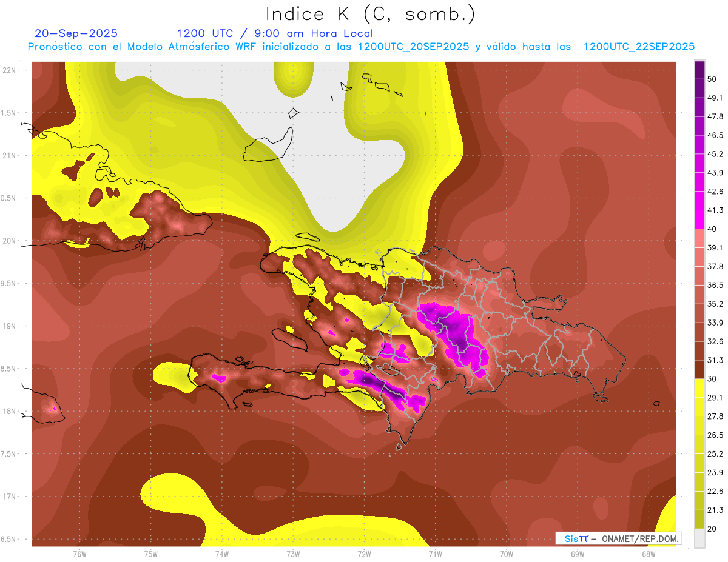Click the colorbar value "20"

coord(713,529)
